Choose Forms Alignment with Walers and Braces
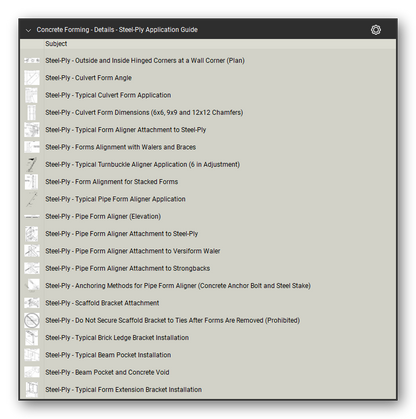 point(120,147)
